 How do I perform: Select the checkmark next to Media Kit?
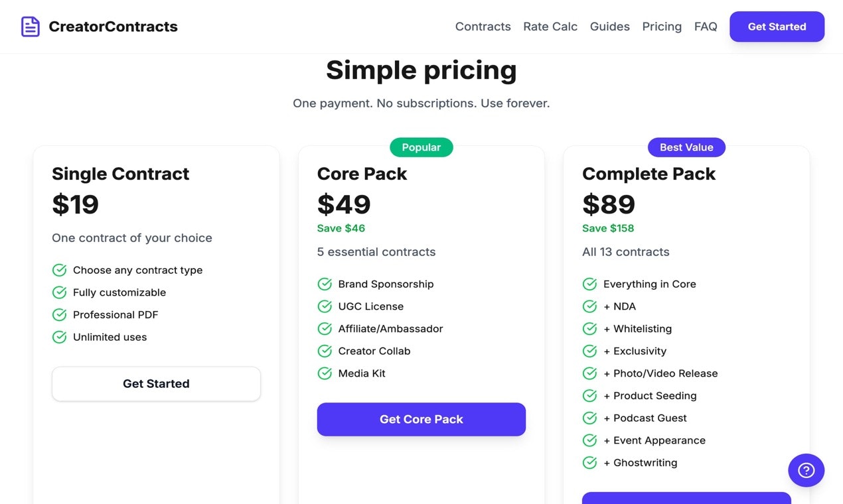point(325,373)
